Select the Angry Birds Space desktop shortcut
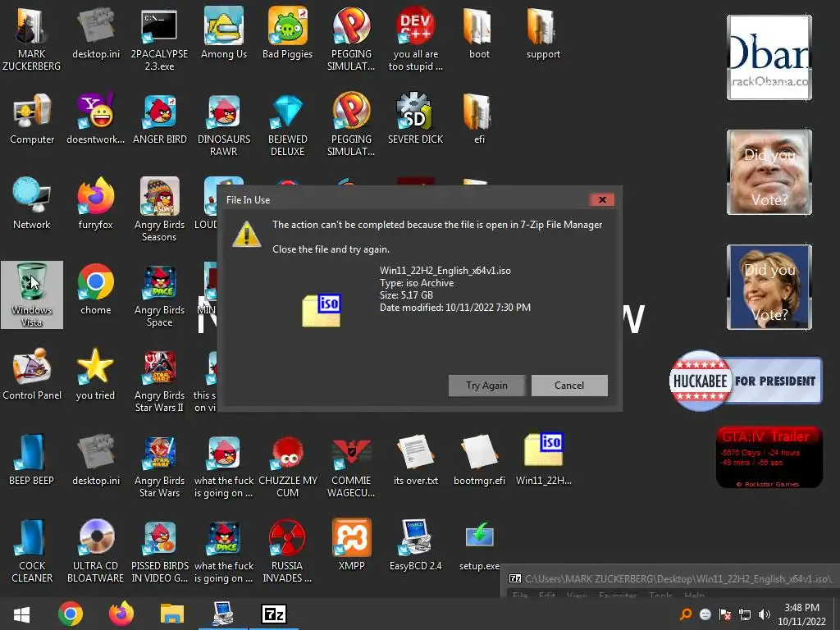The image size is (840, 630). pos(159,294)
